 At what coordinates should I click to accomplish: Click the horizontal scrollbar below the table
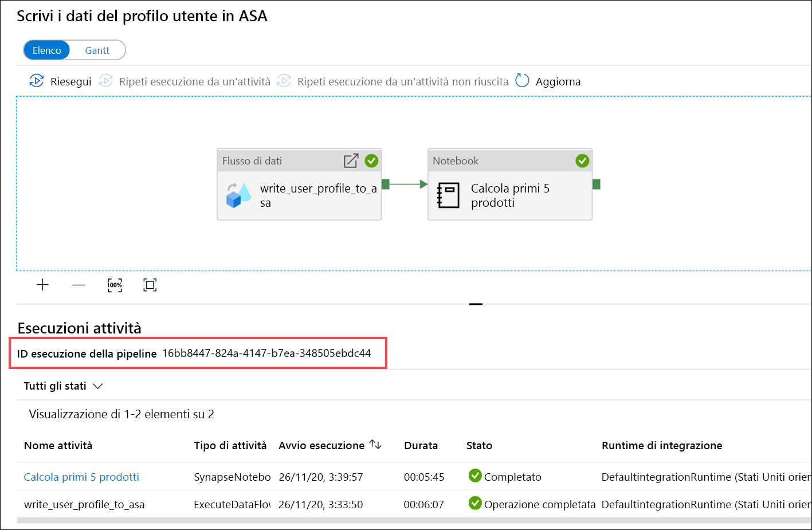click(414, 520)
